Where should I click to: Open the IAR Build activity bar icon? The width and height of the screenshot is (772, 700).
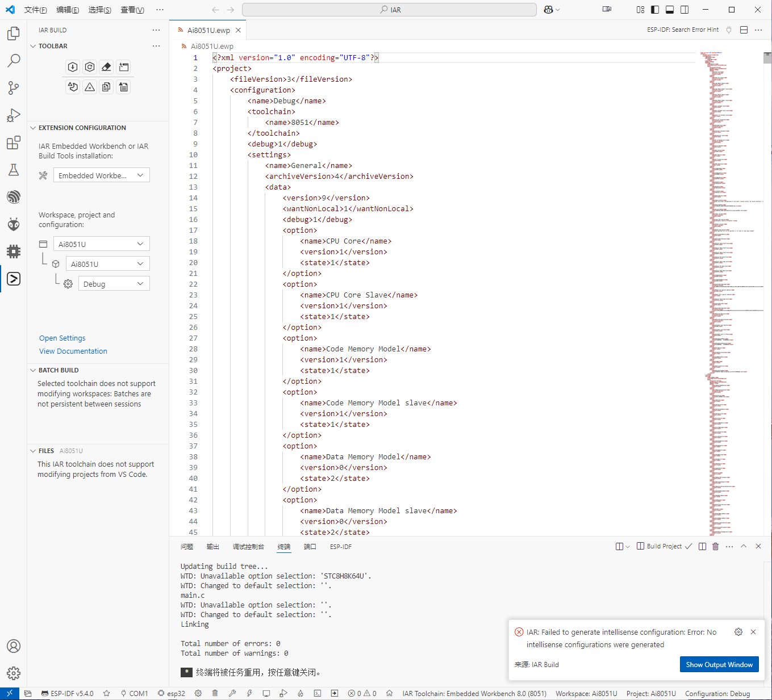tap(14, 279)
